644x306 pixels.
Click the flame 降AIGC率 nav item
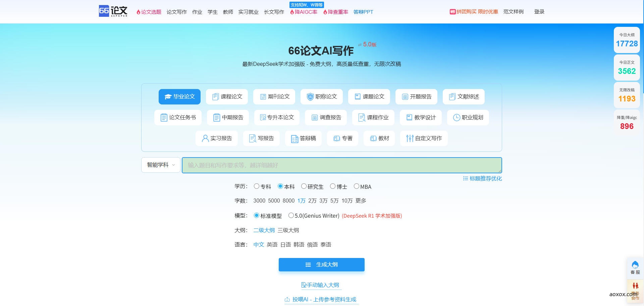(x=304, y=12)
